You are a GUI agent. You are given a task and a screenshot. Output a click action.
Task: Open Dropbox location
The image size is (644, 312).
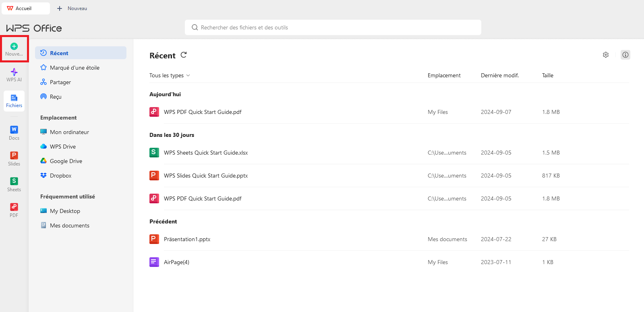click(60, 176)
